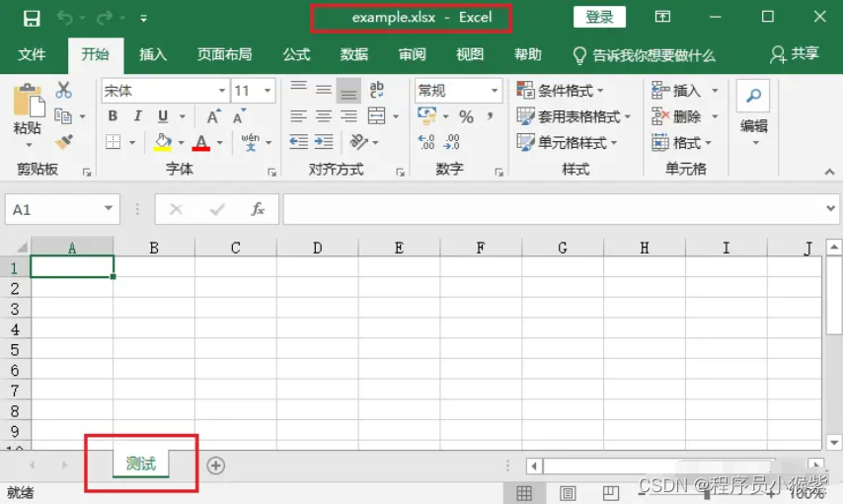
Task: Toggle Align Left icon
Action: pos(298,116)
